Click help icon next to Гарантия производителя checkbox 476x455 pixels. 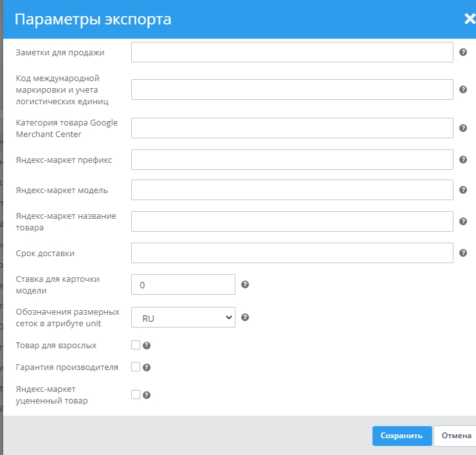tap(147, 367)
